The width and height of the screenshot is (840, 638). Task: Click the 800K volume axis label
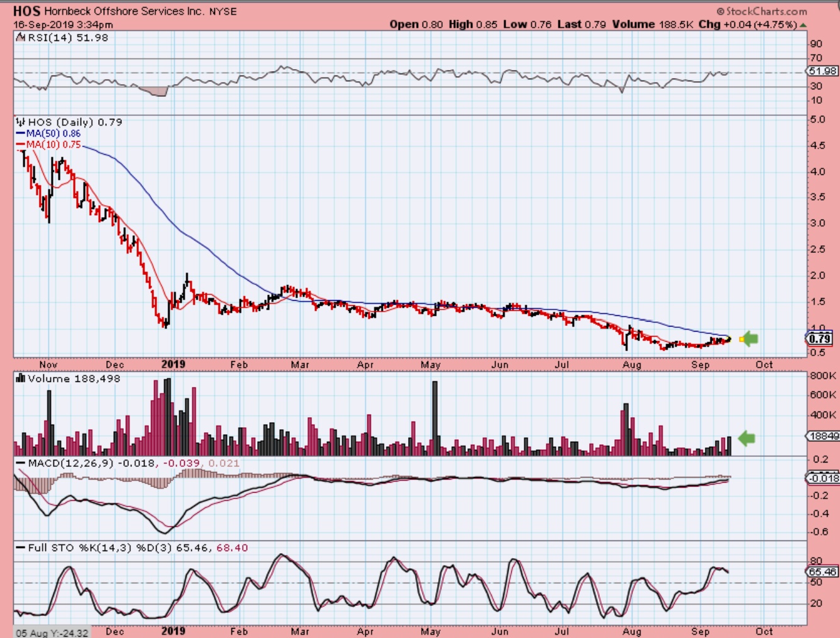tap(824, 376)
